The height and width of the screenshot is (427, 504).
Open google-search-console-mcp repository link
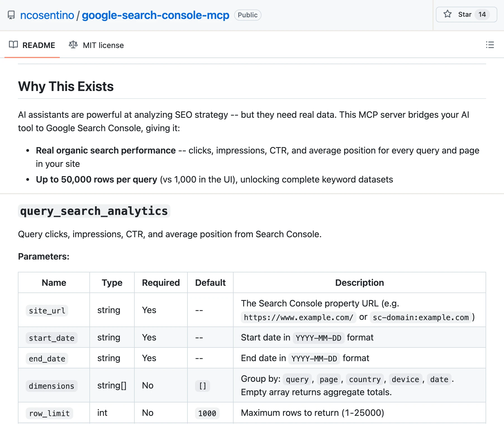point(156,15)
